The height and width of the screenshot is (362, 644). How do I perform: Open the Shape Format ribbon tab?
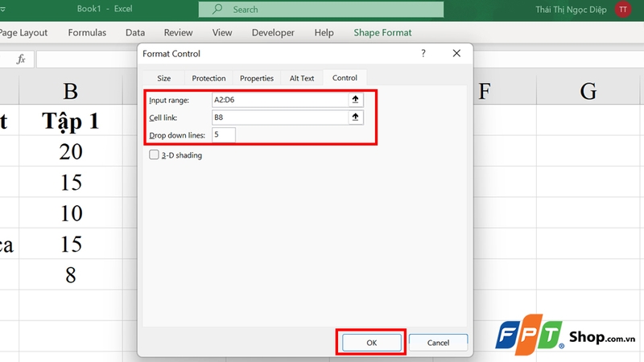point(383,32)
